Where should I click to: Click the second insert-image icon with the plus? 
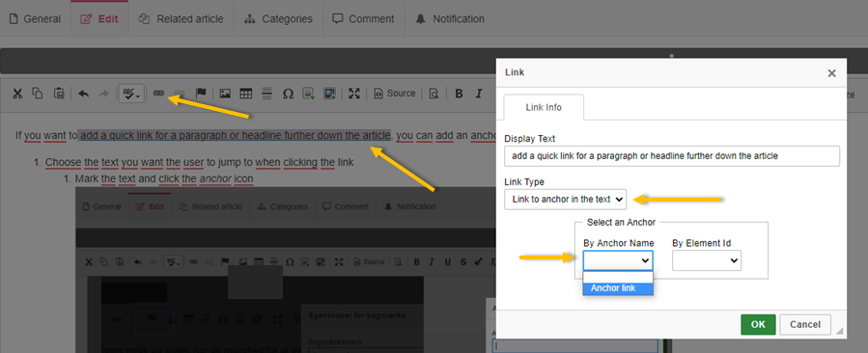[330, 94]
